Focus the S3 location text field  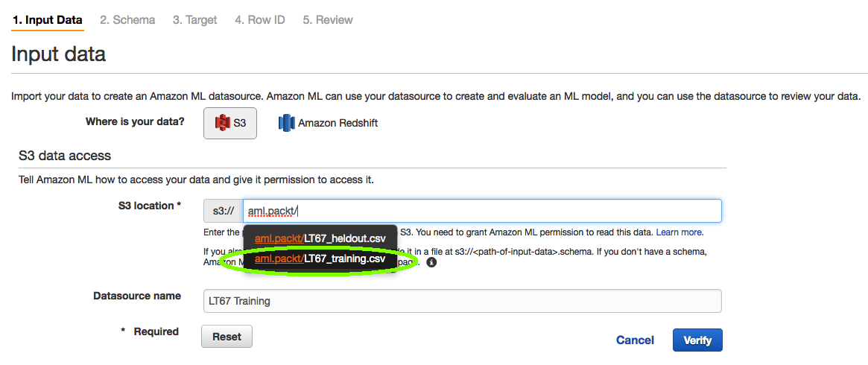coord(482,211)
